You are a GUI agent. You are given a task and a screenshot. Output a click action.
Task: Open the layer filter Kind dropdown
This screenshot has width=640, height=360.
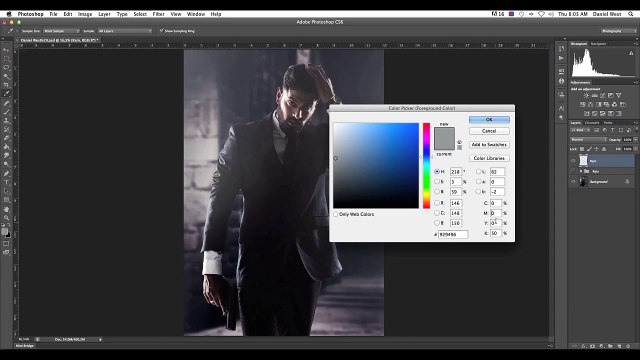pyautogui.click(x=580, y=130)
